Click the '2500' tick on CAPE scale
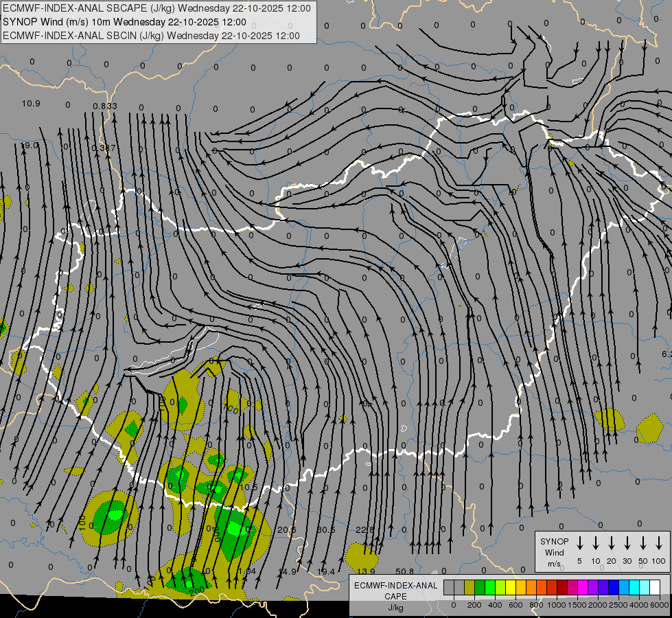This screenshot has width=672, height=618. 618,605
